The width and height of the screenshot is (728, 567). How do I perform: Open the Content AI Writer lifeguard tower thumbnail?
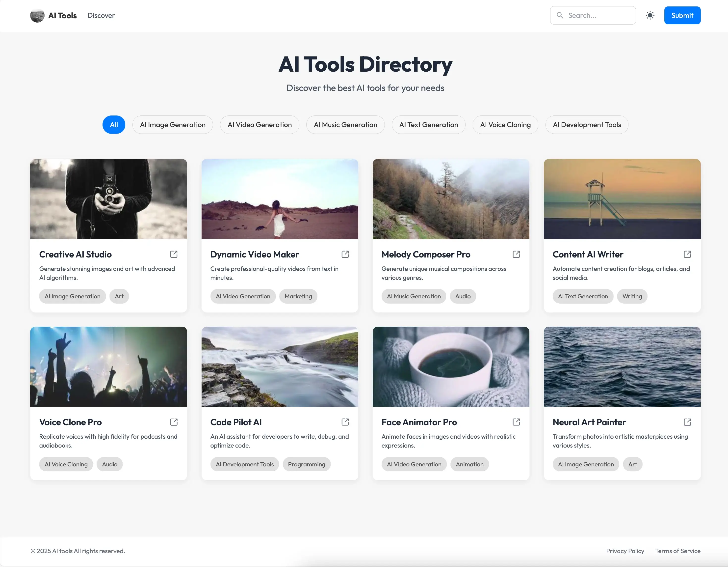622,199
